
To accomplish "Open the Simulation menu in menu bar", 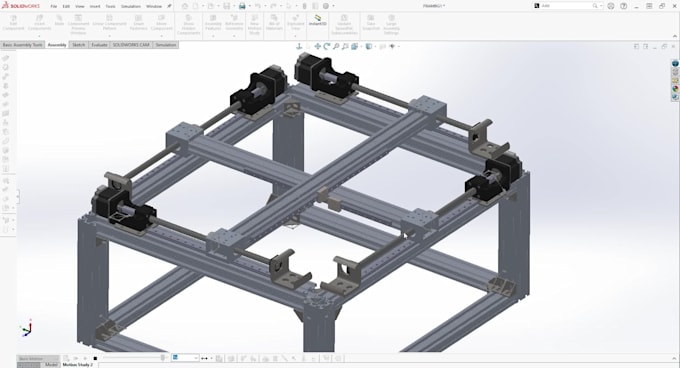I will 131,7.
